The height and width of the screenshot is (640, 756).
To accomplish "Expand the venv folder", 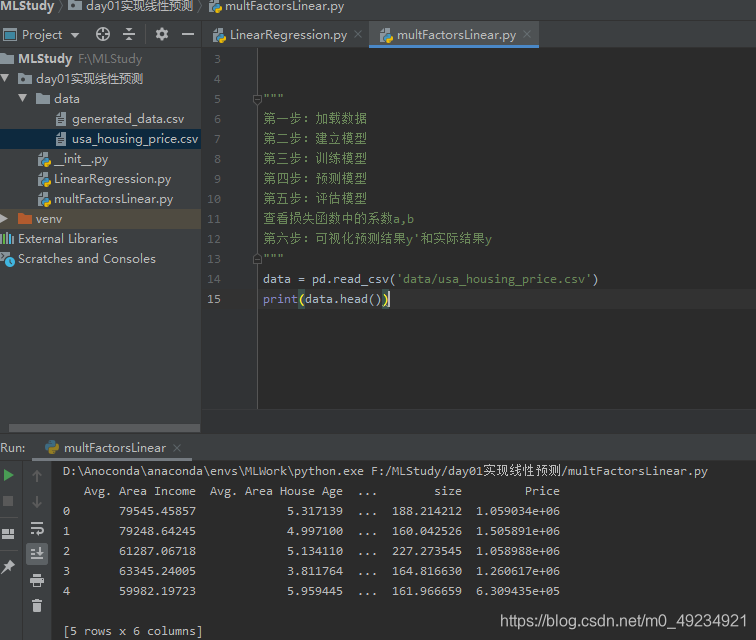I will (4, 218).
